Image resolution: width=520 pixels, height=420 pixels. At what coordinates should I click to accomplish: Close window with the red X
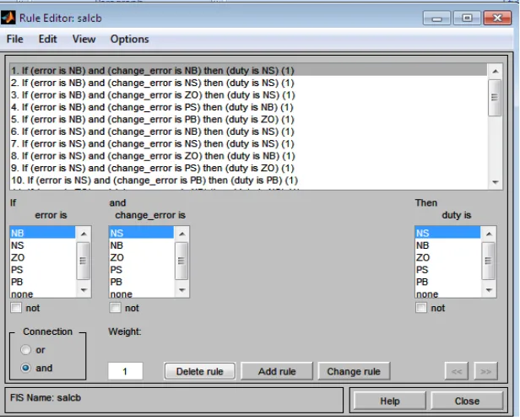[497, 18]
